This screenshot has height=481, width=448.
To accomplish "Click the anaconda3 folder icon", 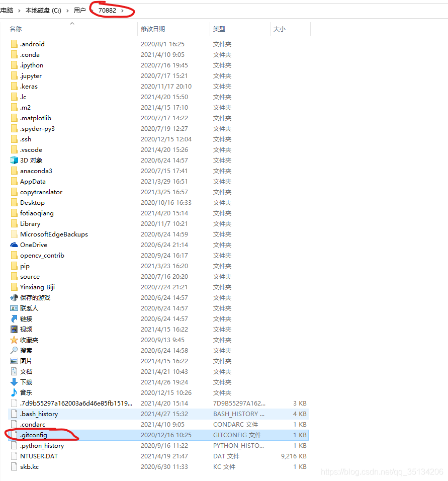I will [x=14, y=171].
